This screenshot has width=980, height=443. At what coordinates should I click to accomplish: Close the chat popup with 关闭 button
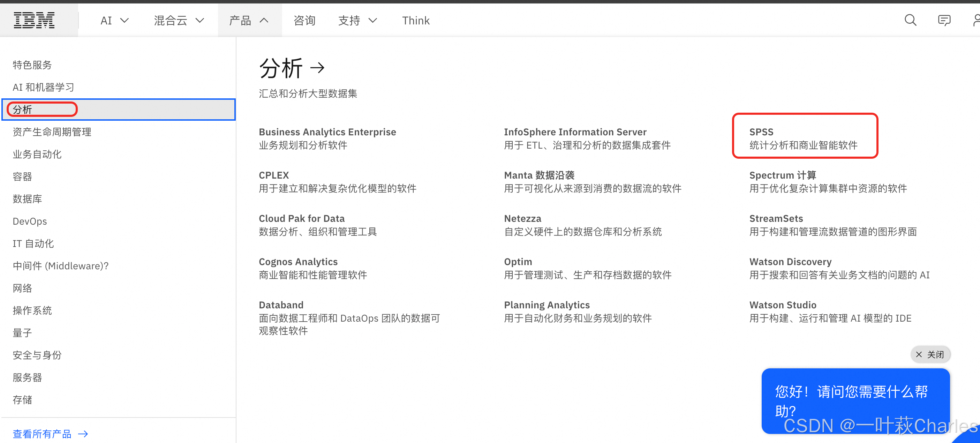(930, 354)
